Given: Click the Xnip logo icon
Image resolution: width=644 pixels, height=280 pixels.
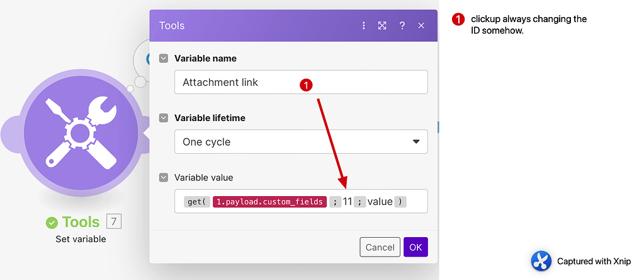Looking at the screenshot, I should [x=541, y=261].
